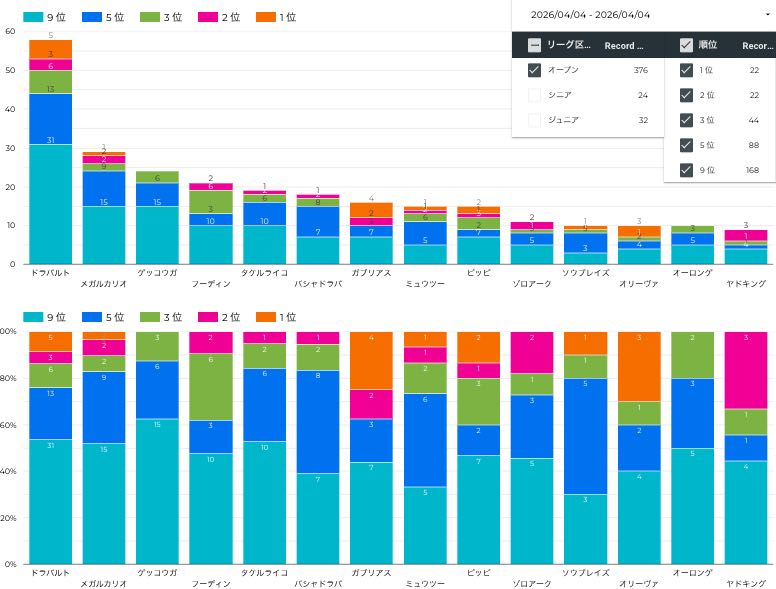Click the date range dropdown arrow

tap(768, 14)
